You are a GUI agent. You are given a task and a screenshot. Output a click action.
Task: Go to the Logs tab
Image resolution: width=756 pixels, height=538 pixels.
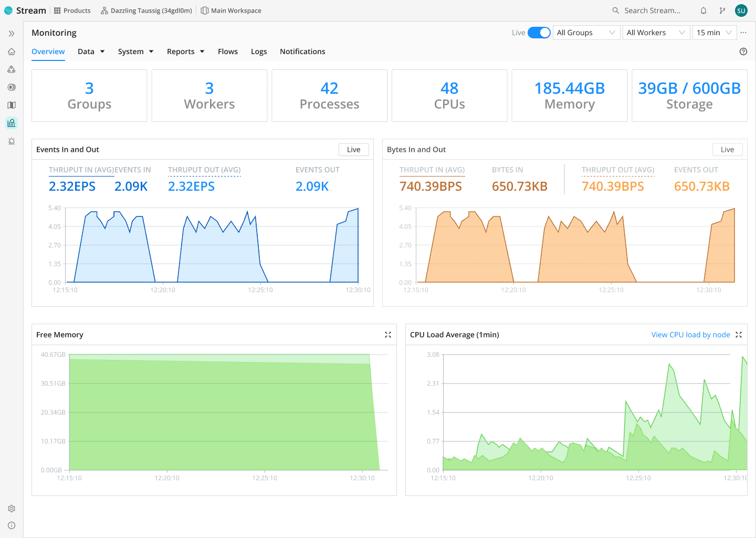259,51
